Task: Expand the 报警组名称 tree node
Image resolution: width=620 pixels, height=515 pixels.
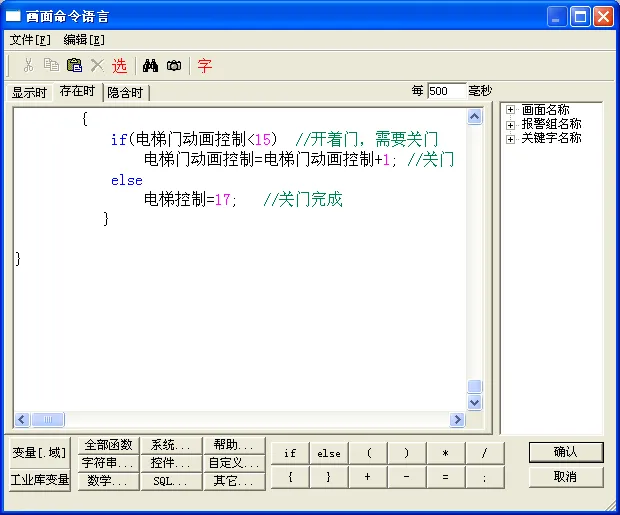Action: [510, 125]
